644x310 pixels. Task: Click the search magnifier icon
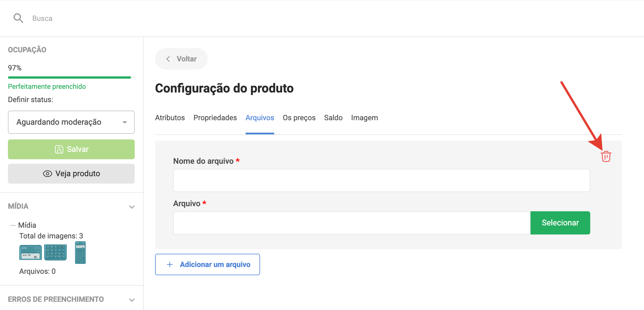click(x=18, y=18)
